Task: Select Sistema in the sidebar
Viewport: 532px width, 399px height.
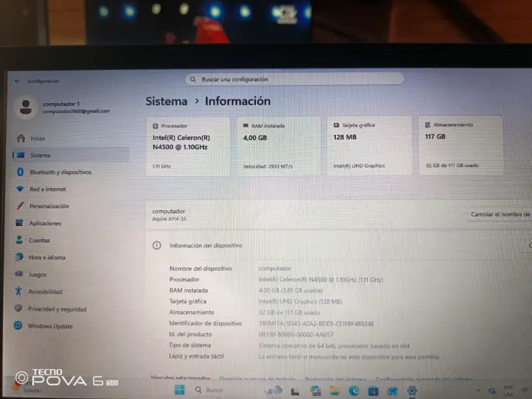Action: click(x=70, y=156)
